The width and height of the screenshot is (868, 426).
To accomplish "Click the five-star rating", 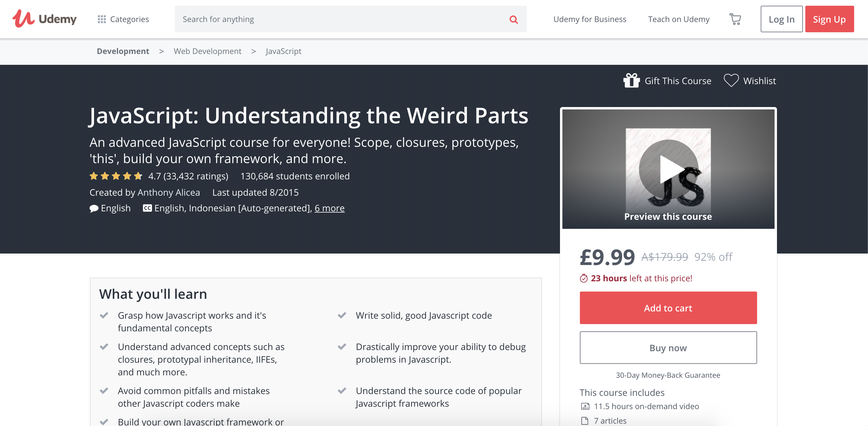I will (115, 176).
